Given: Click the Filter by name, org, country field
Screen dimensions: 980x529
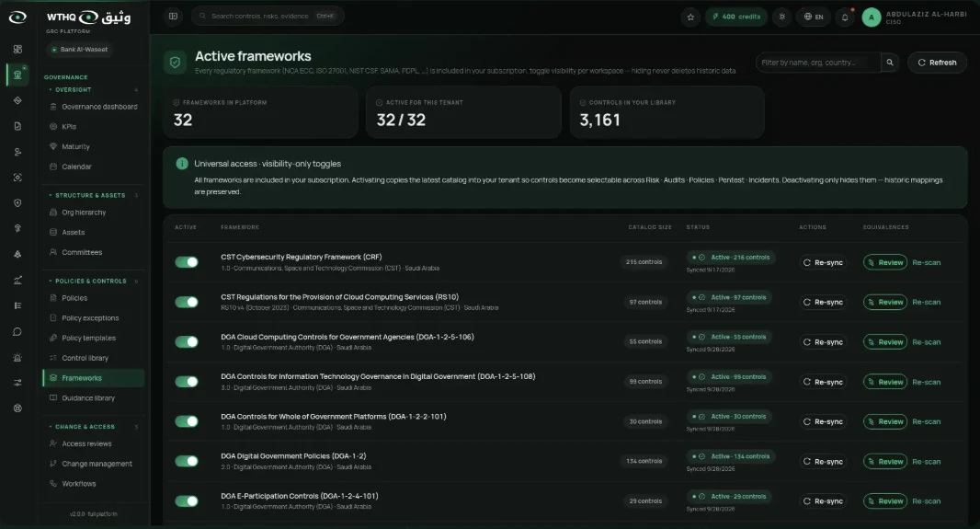Looking at the screenshot, I should [819, 63].
